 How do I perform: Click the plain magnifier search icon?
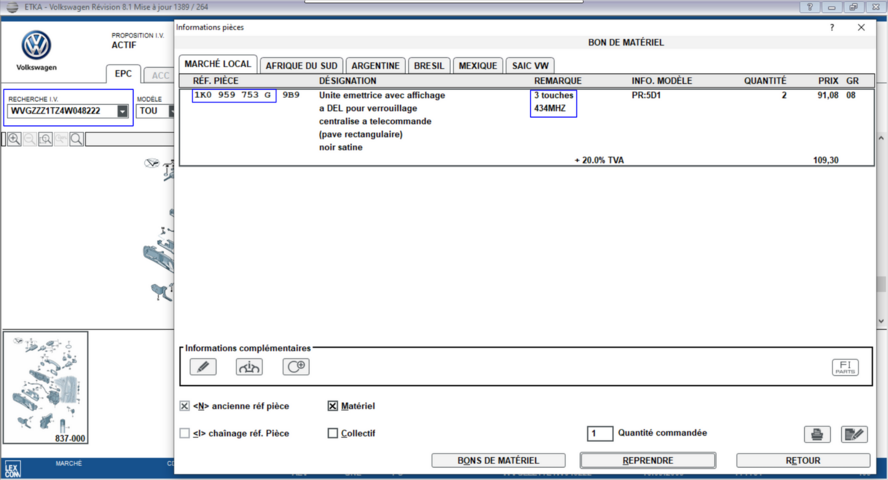(76, 139)
